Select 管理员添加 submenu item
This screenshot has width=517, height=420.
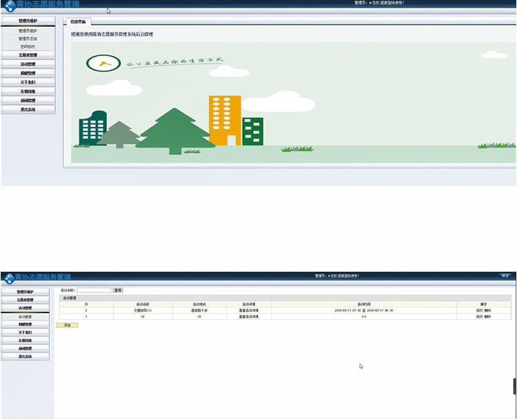[28, 39]
